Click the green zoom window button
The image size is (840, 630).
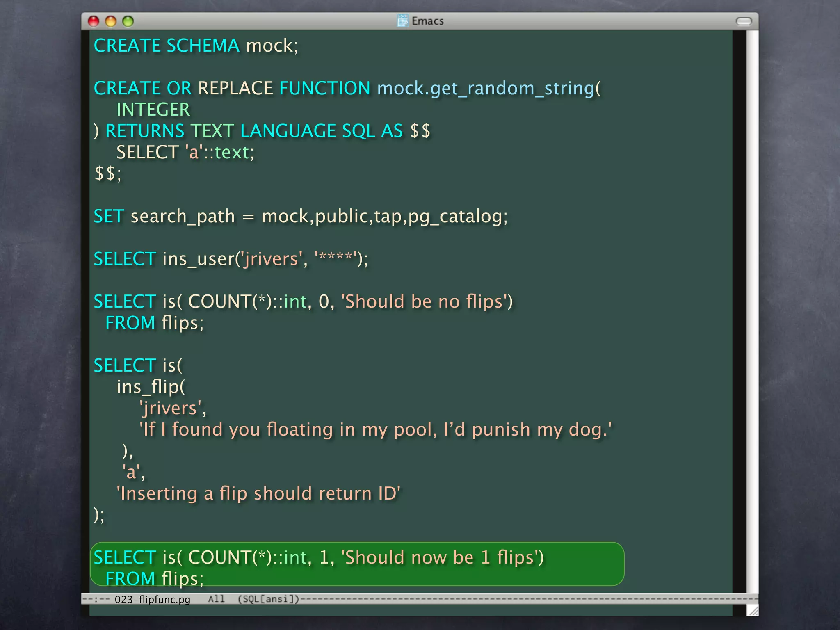(x=128, y=21)
